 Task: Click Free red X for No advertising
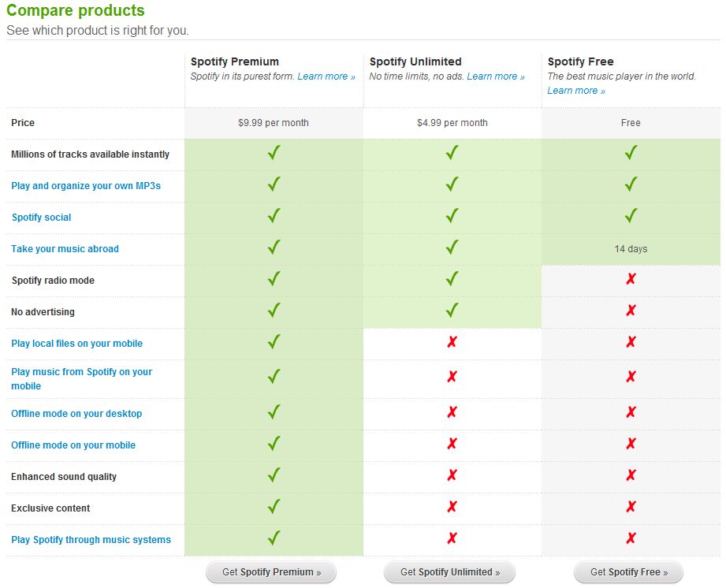pos(631,311)
